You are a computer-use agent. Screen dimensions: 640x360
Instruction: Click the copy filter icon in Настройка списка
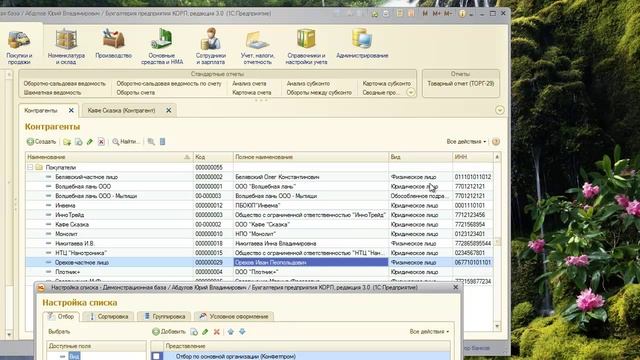tap(194, 332)
